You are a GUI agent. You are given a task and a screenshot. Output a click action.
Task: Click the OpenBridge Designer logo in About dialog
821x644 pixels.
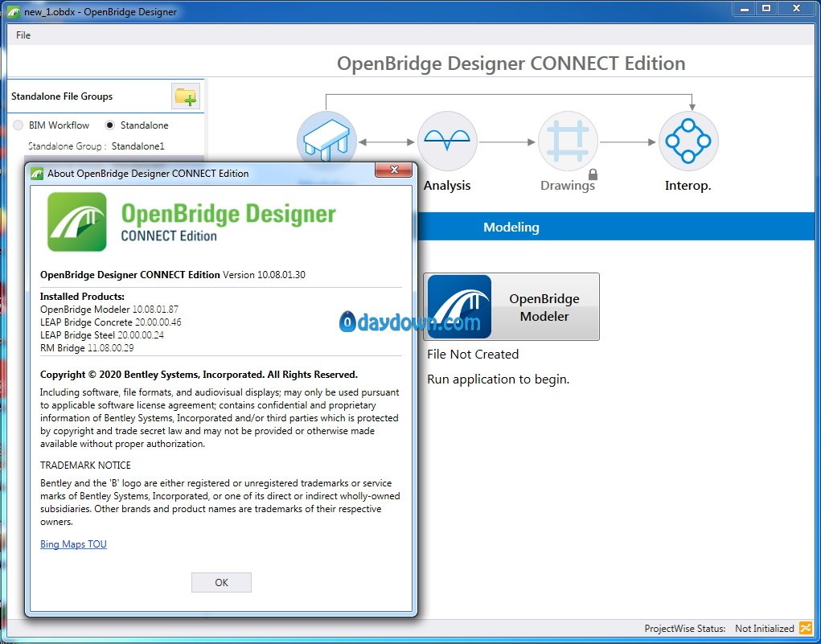(x=77, y=222)
